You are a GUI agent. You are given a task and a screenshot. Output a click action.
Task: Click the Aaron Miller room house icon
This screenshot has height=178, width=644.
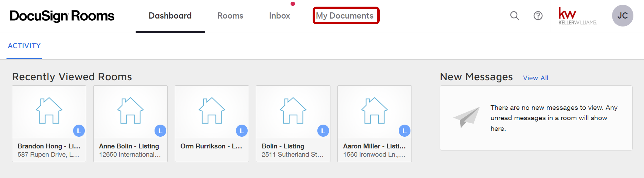pos(374,110)
